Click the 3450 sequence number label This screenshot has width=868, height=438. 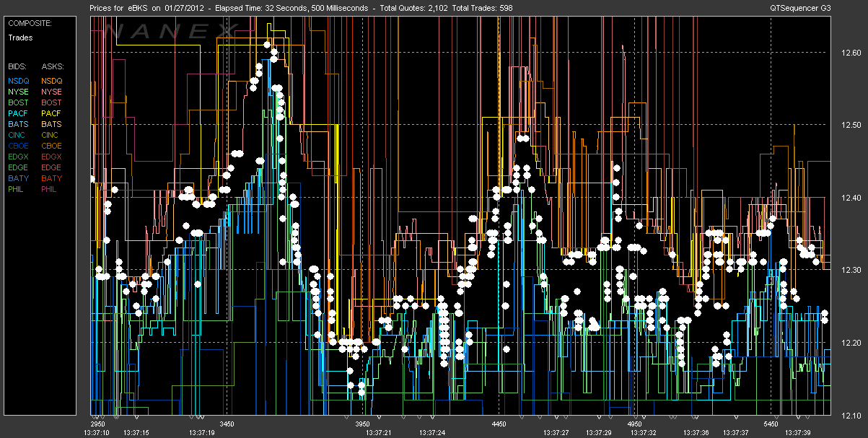coord(227,424)
